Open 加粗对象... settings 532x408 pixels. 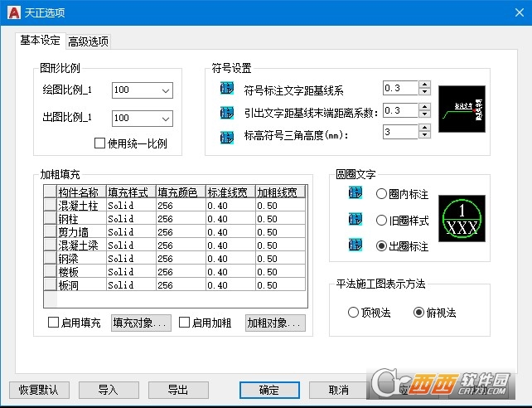[275, 323]
